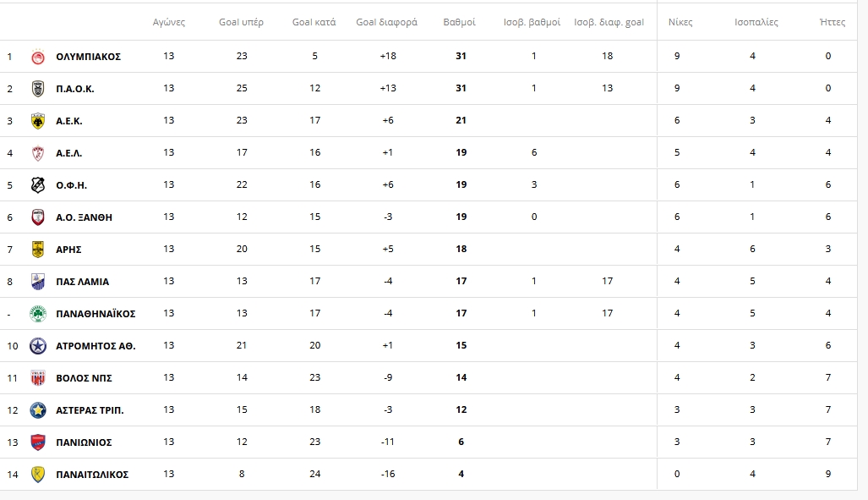Click the A.E.L. team crest
Image resolution: width=868 pixels, height=500 pixels.
coord(37,153)
